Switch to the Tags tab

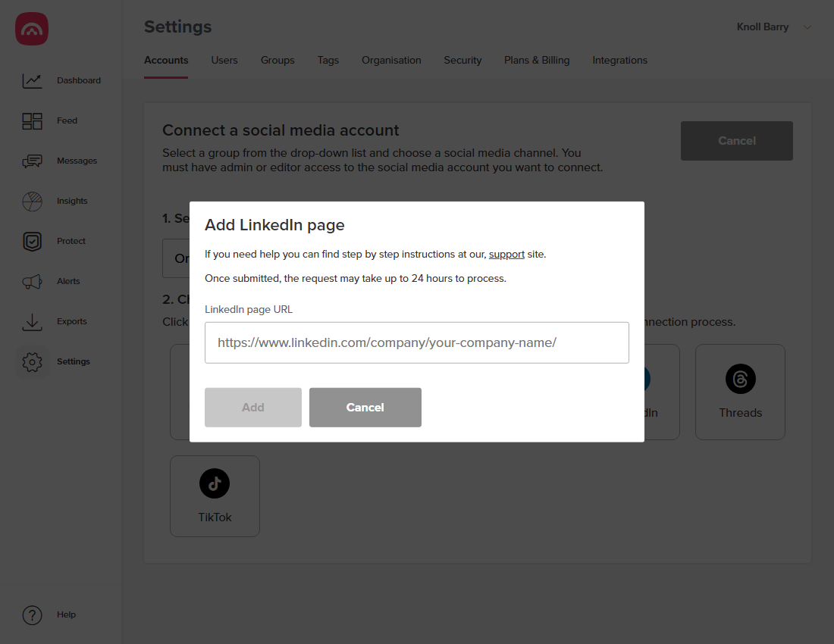[328, 60]
